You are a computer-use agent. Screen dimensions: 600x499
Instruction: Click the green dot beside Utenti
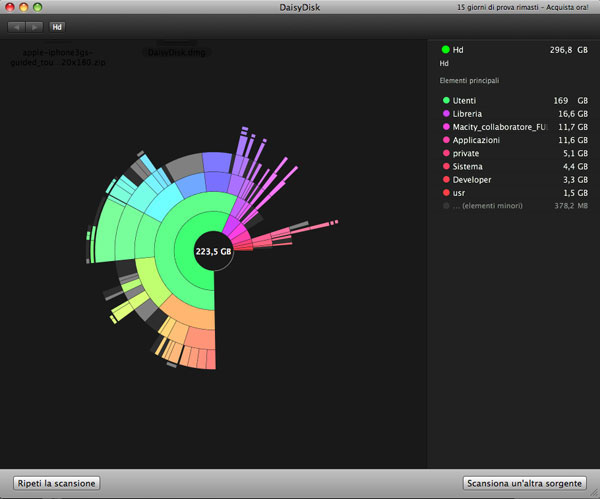coord(445,101)
